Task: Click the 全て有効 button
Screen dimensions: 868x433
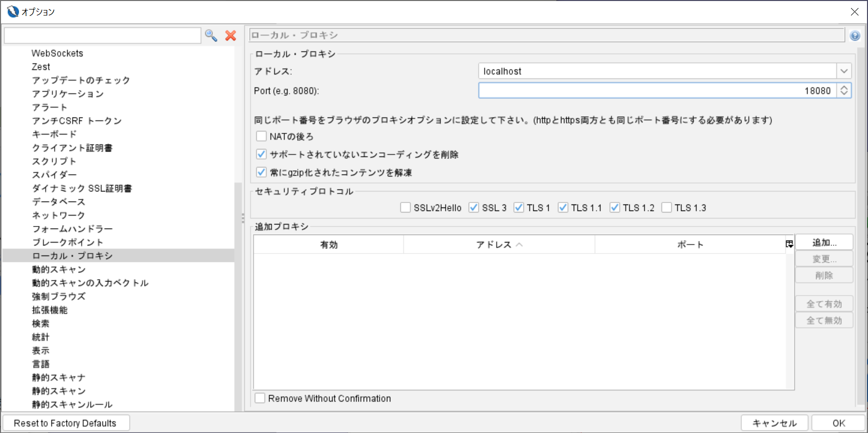Action: pyautogui.click(x=824, y=304)
